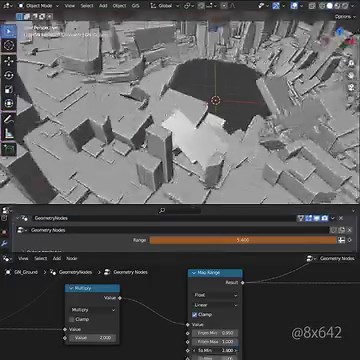Open viewport editor type menu
360x360 pixels.
coord(8,6)
